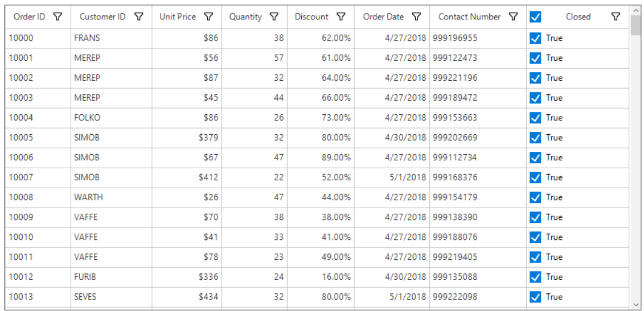The height and width of the screenshot is (311, 644).
Task: Open filter for Closed column
Action: (x=616, y=16)
